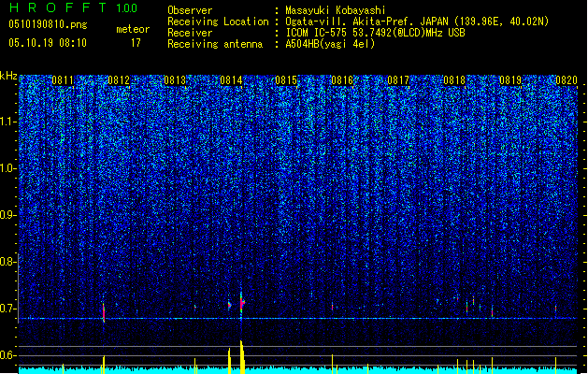
Task: Click the 'Receiving antenna' label
Action: tap(215, 44)
